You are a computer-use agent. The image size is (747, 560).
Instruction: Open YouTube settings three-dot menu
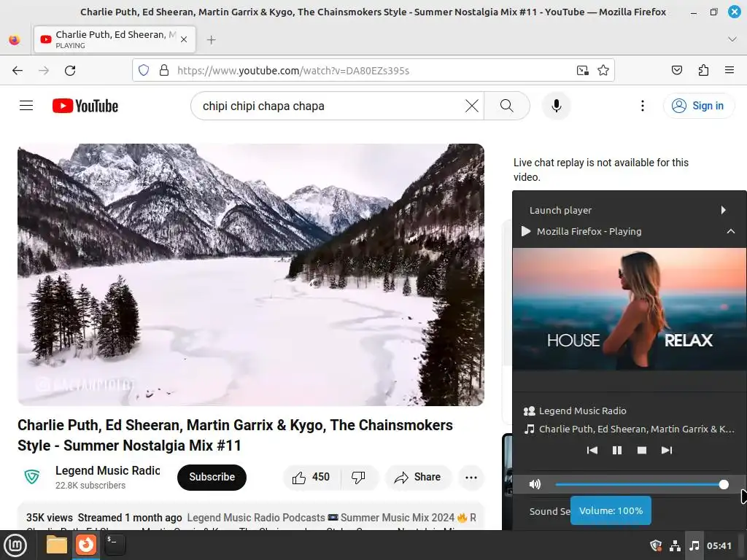click(642, 106)
